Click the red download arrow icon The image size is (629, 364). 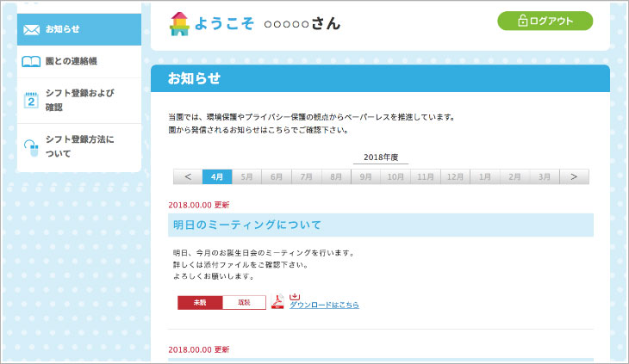[295, 296]
